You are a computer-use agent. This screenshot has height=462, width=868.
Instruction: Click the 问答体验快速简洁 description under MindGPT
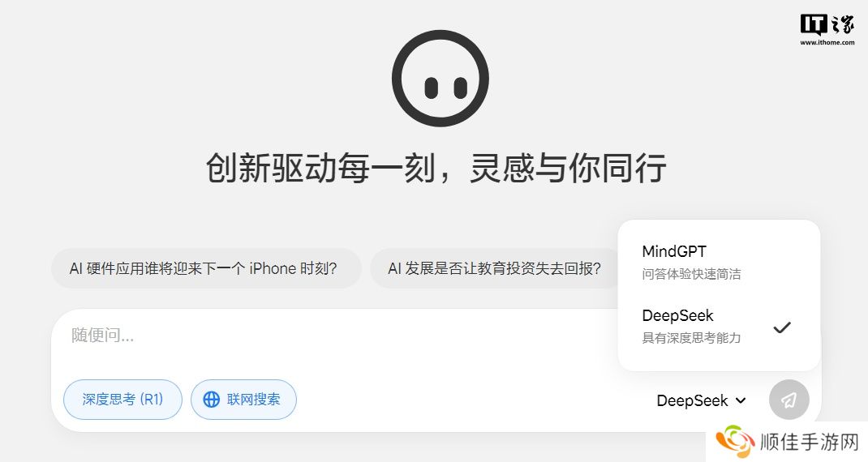[x=691, y=274]
